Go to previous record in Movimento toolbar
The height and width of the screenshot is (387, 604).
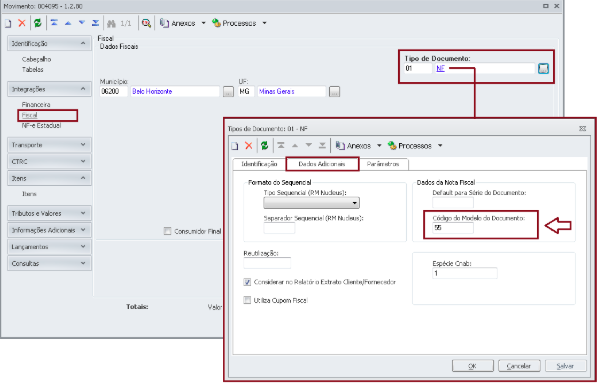click(68, 23)
